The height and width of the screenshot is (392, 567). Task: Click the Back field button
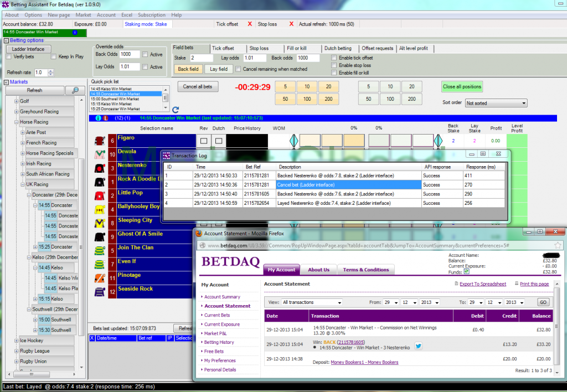188,69
